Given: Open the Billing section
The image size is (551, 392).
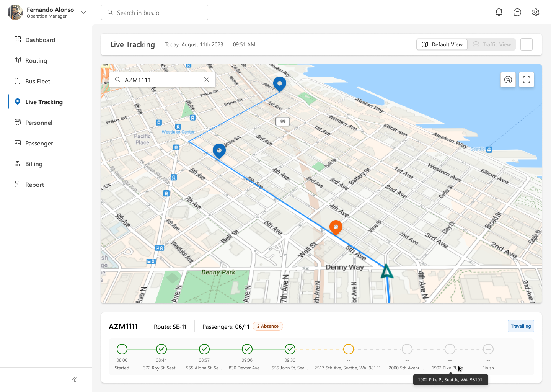Looking at the screenshot, I should point(34,164).
